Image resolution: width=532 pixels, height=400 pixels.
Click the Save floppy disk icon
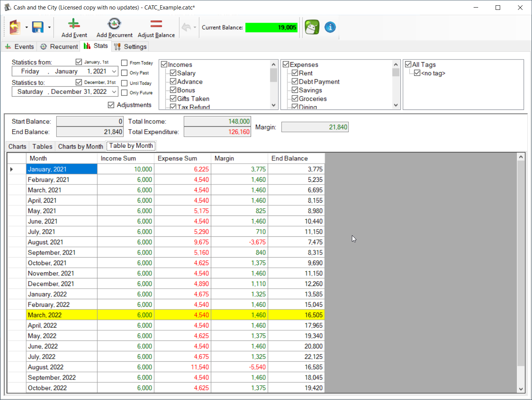38,27
